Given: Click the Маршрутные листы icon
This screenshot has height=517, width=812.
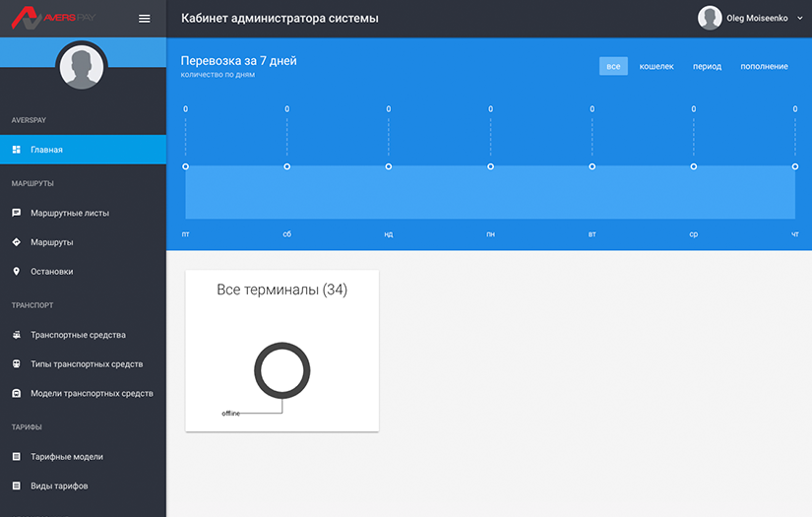Looking at the screenshot, I should tap(17, 213).
